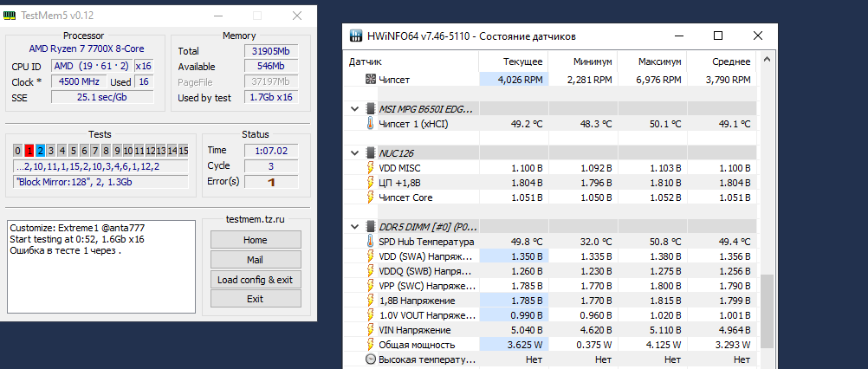
Task: Click the HWiNFO scrollbar up arrow
Action: (767, 59)
